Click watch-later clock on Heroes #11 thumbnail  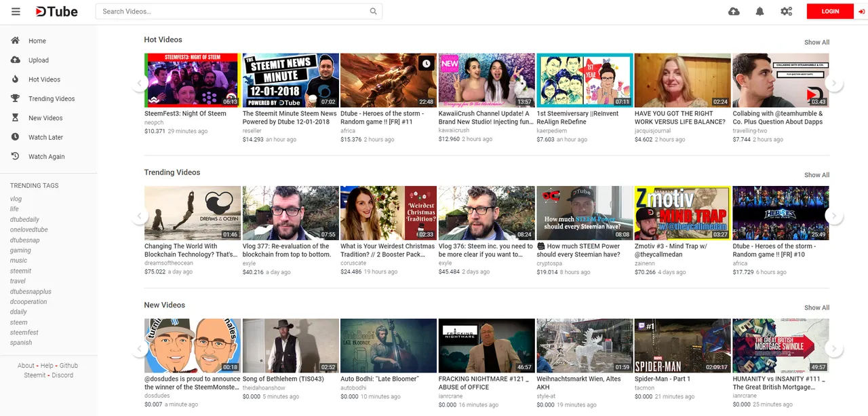[426, 64]
